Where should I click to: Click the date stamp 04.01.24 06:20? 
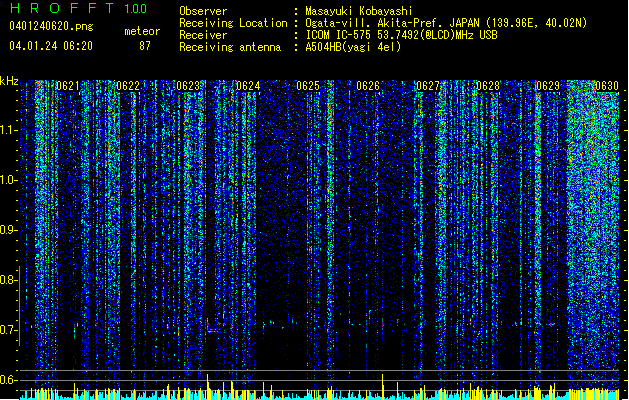(51, 46)
